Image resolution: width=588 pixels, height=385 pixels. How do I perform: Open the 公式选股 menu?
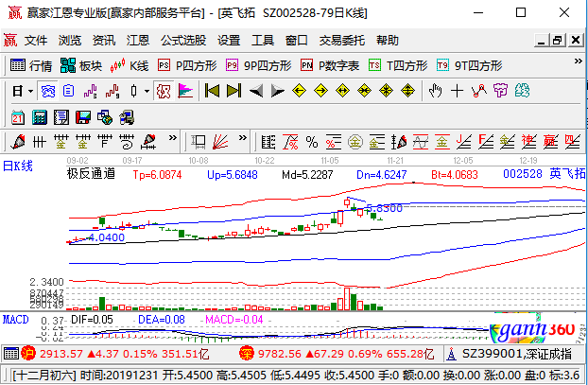pyautogui.click(x=183, y=41)
